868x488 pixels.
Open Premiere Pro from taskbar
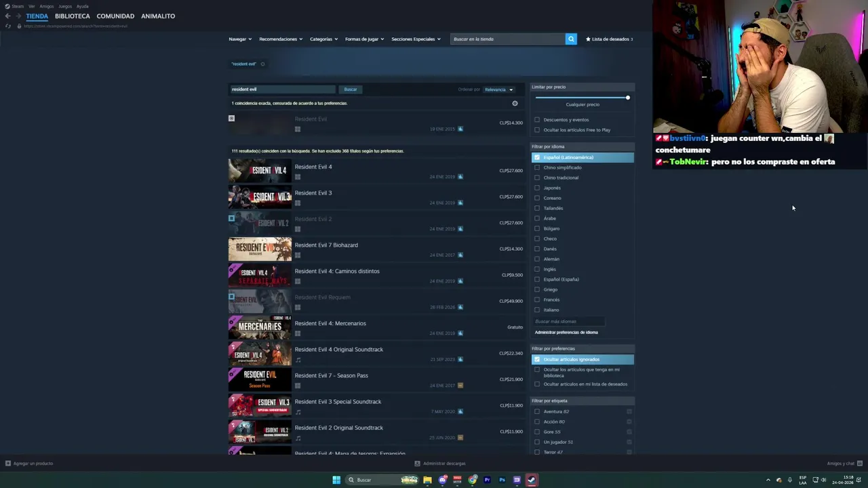[x=487, y=480]
